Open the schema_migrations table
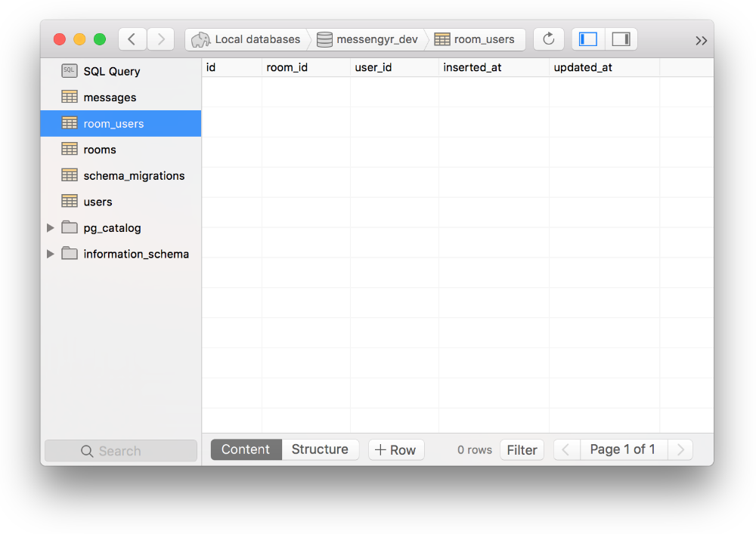The image size is (756, 534). coord(134,175)
